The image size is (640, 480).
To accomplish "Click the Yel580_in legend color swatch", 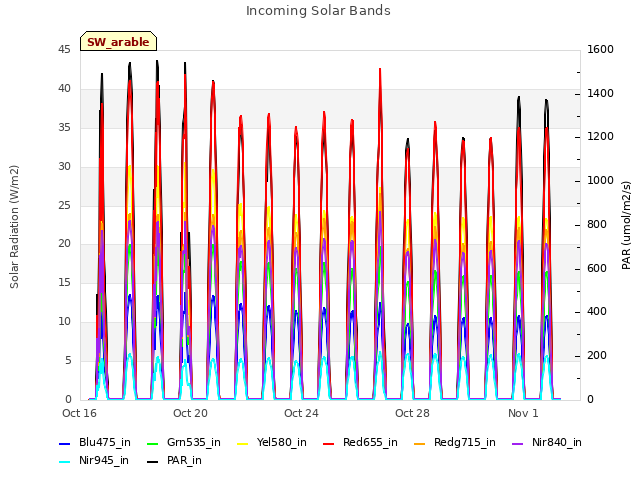I will (242, 444).
